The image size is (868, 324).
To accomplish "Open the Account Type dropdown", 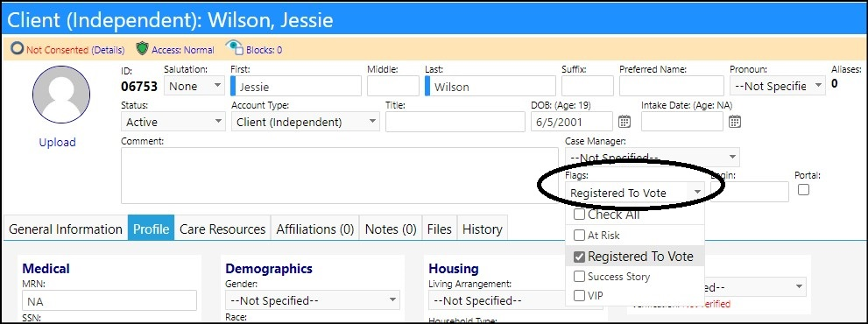I will coord(306,122).
